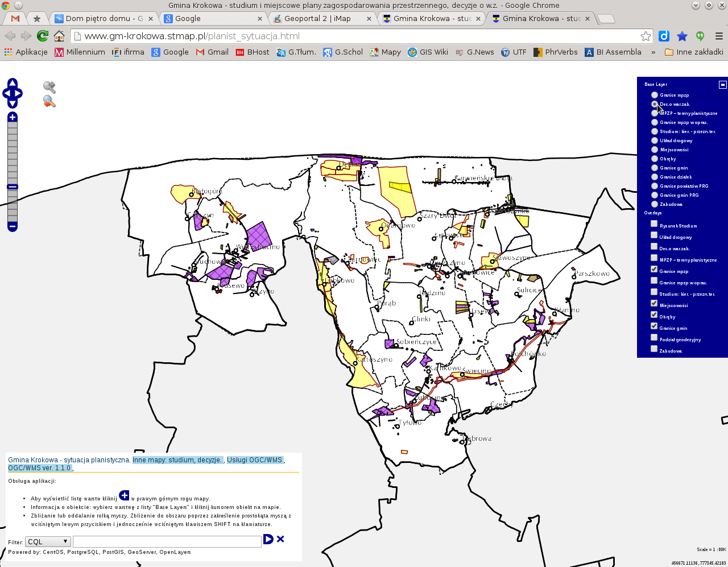Focus the filter text input field
Screen dimensions: 728x567
[167, 542]
